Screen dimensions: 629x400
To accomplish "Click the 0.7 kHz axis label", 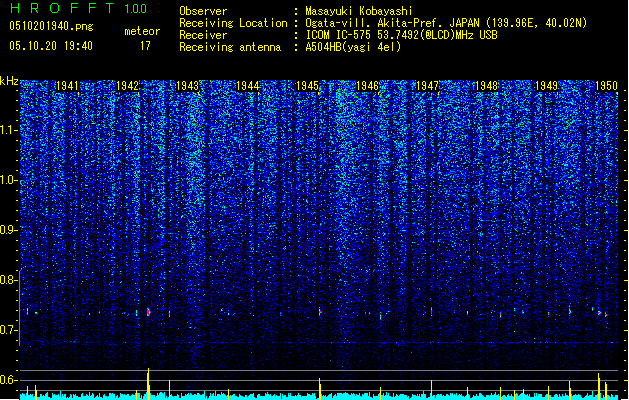I will 8,330.
